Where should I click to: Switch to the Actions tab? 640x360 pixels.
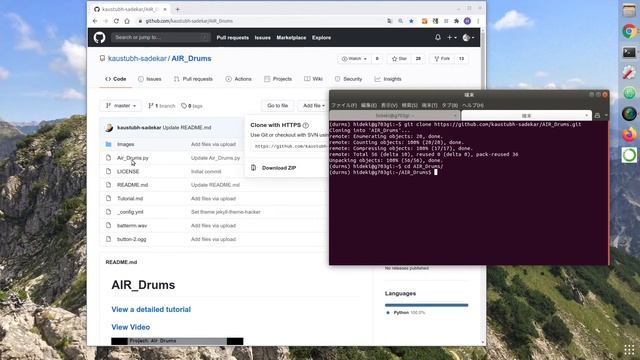click(x=238, y=79)
